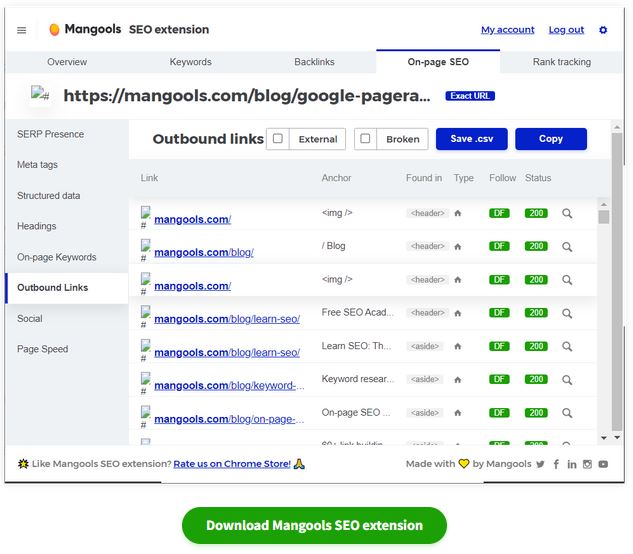
Task: Click magnifier icon in Learn SEO: Th... row
Action: click(567, 346)
